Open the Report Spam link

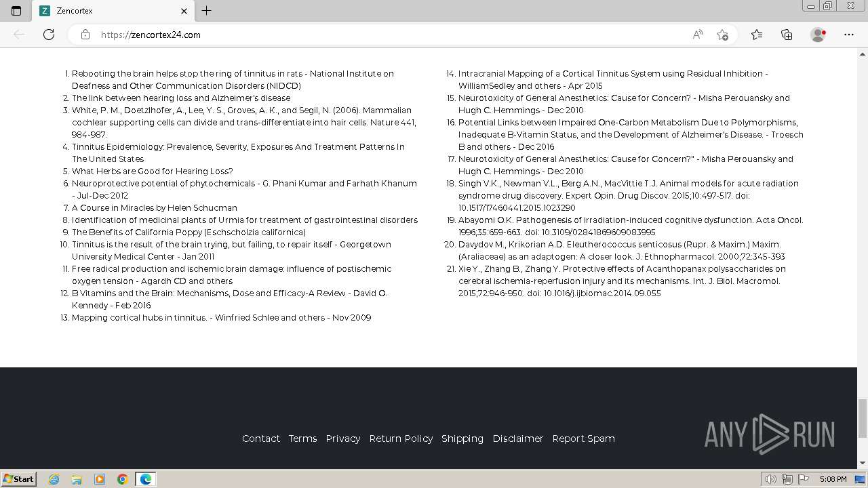coord(583,439)
